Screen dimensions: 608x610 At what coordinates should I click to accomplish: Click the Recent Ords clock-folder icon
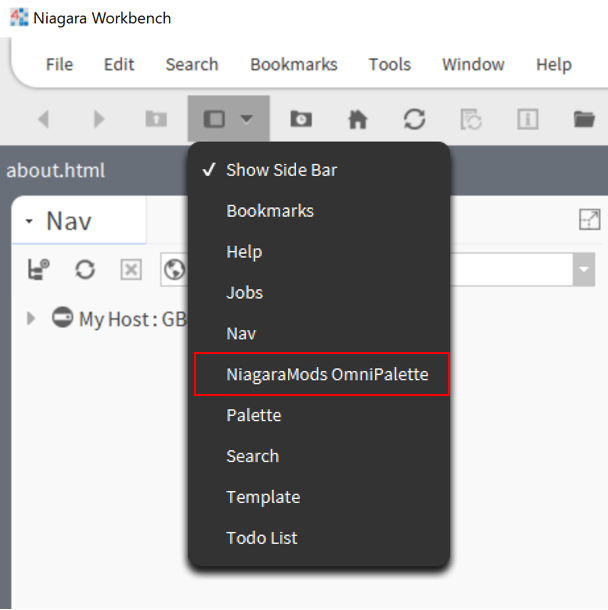tap(301, 119)
